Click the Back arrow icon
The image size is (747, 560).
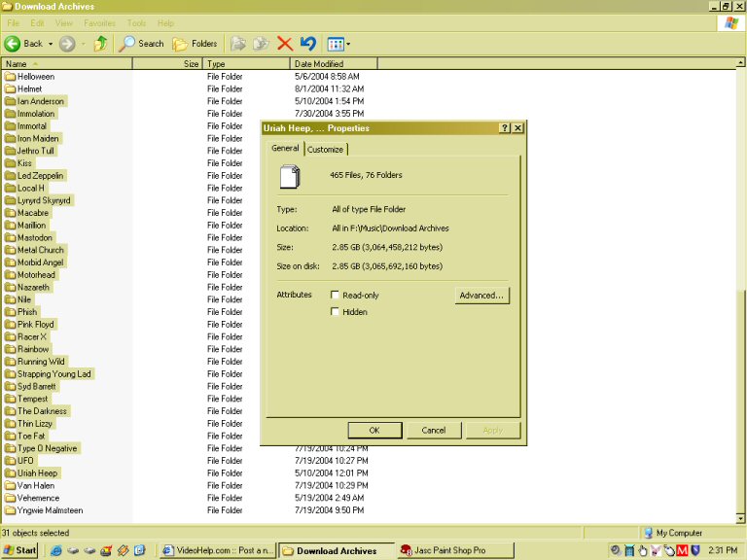point(13,44)
